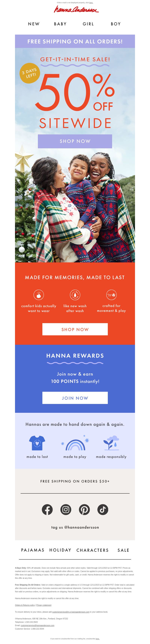
Task: Click the made to play rainbow icon
Action: pyautogui.click(x=75, y=443)
